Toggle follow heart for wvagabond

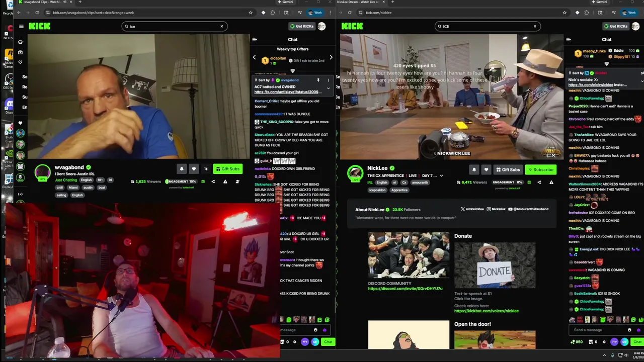[194, 169]
